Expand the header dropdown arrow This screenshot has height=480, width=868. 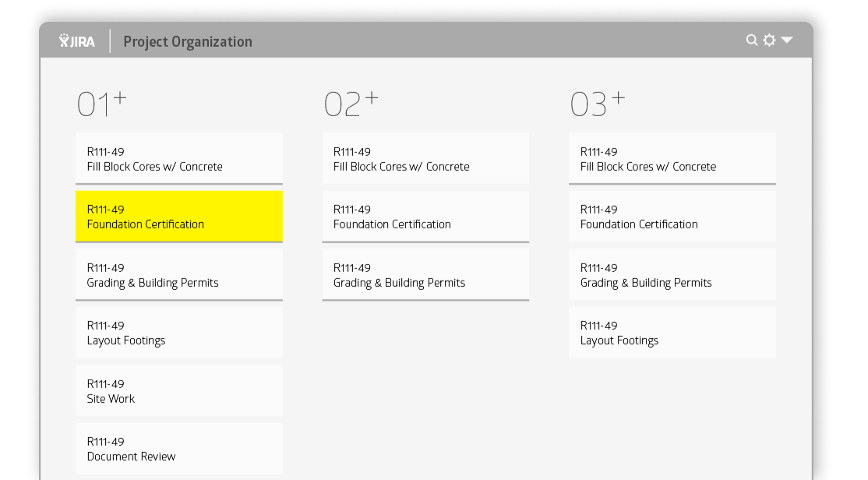[787, 40]
